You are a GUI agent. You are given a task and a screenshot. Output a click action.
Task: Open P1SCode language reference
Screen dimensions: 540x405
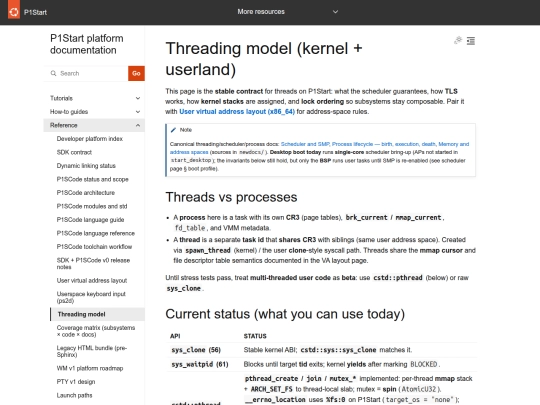click(x=95, y=233)
